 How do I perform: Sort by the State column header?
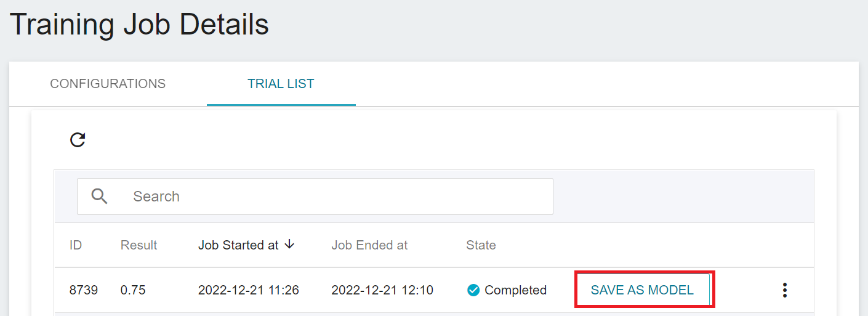coord(481,245)
